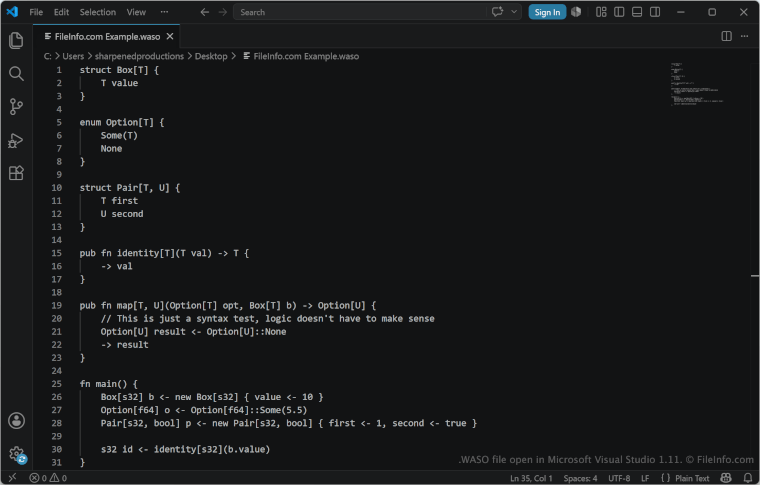Click 'Some(T)' on line 6

(119, 135)
